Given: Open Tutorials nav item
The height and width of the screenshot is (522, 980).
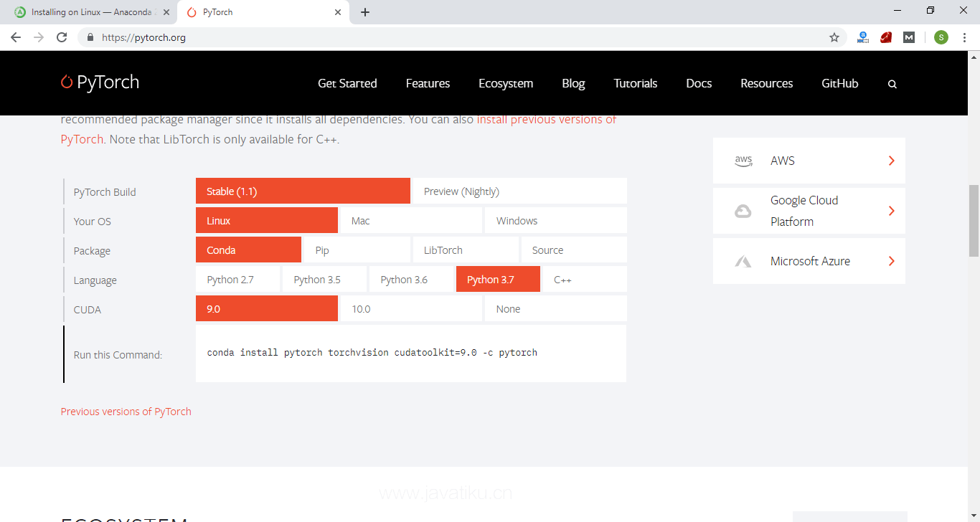Looking at the screenshot, I should point(636,83).
